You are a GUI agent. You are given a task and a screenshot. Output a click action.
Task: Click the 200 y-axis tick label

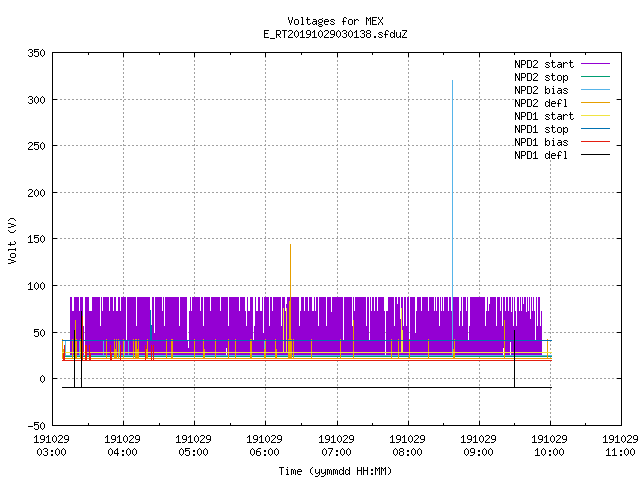coord(36,193)
